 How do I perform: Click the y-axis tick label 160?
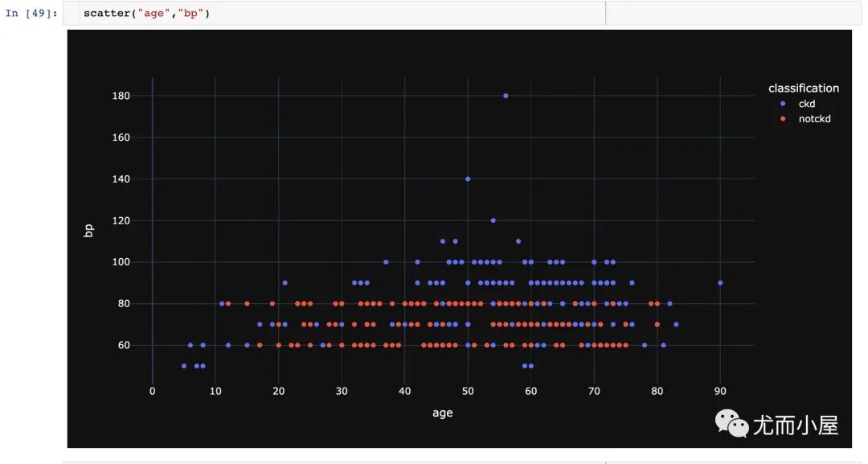121,138
